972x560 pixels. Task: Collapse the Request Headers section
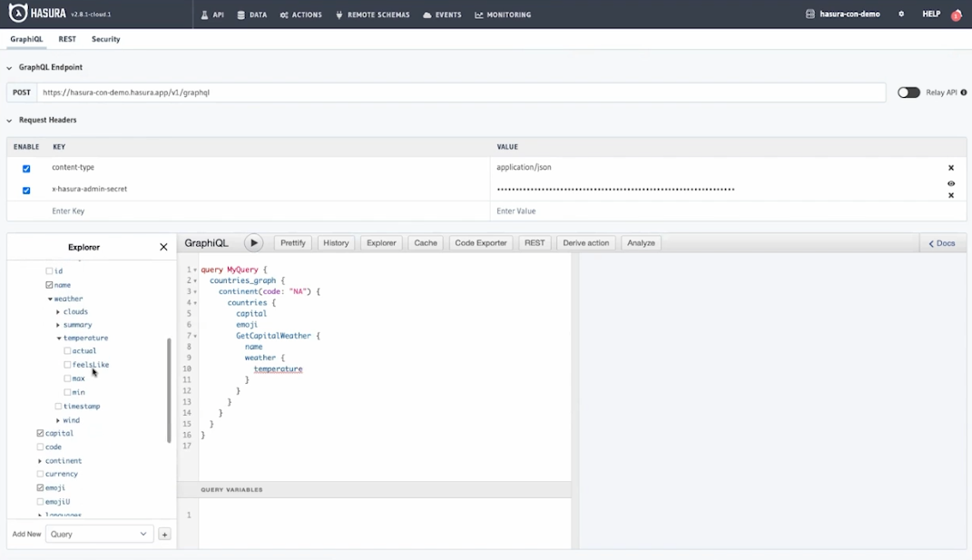point(10,120)
